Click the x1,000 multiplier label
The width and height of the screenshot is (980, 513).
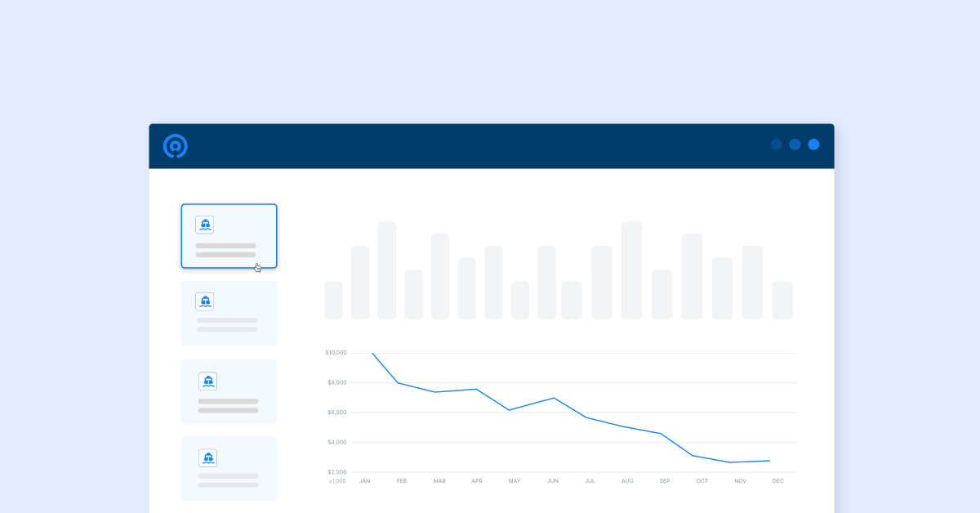337,481
